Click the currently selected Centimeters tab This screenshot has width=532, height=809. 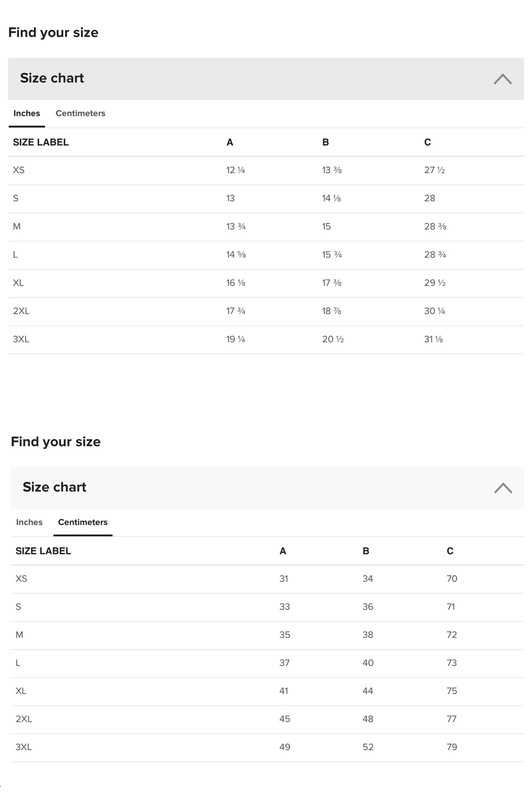click(83, 522)
